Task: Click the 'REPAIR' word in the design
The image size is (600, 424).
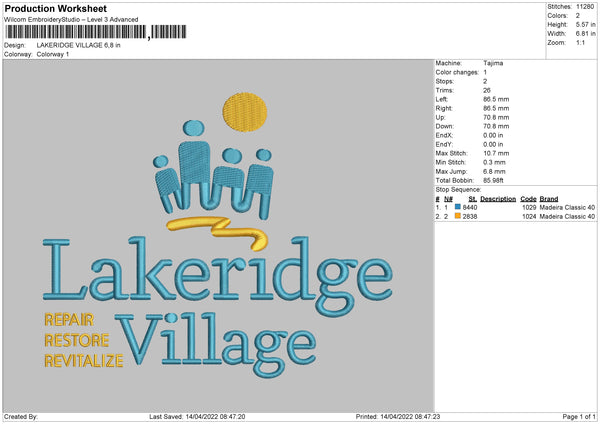Action: (x=69, y=320)
